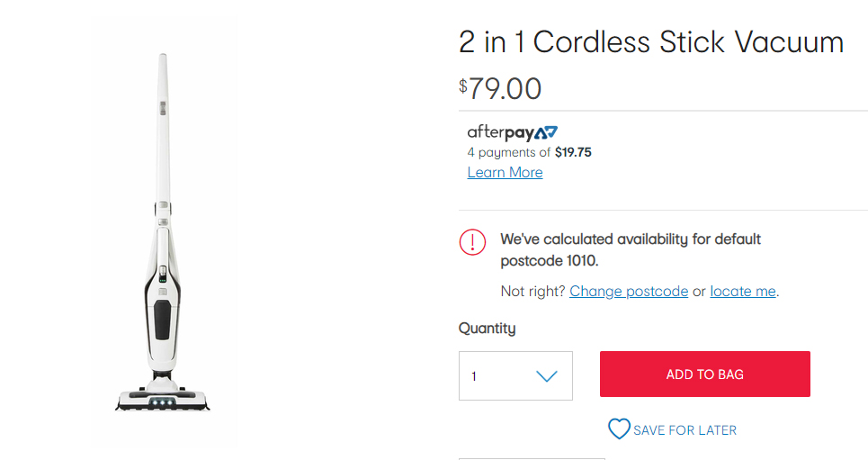Screen dimensions: 868x460
Task: Click the Change postcode link
Action: pyautogui.click(x=629, y=291)
